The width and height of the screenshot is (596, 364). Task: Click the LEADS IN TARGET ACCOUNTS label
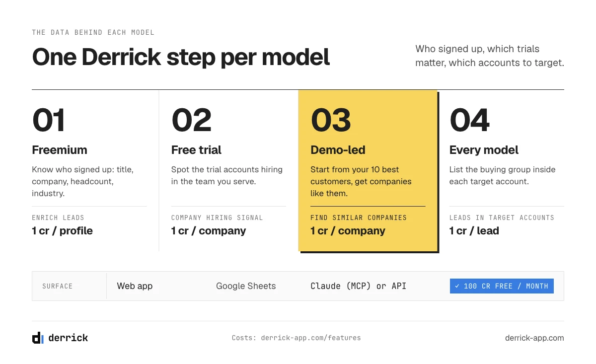[502, 218]
